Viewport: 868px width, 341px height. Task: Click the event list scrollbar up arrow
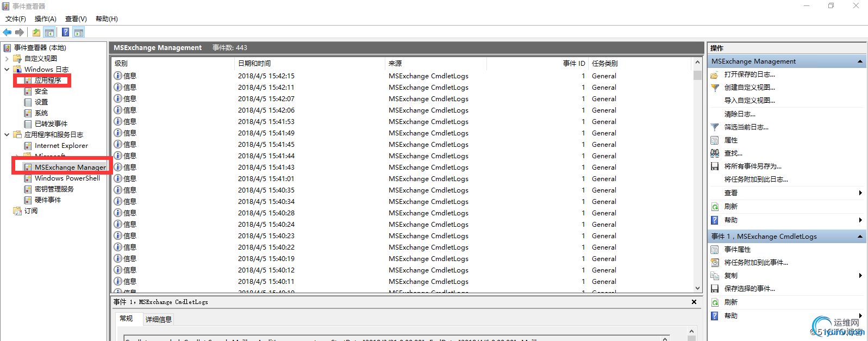tap(698, 63)
